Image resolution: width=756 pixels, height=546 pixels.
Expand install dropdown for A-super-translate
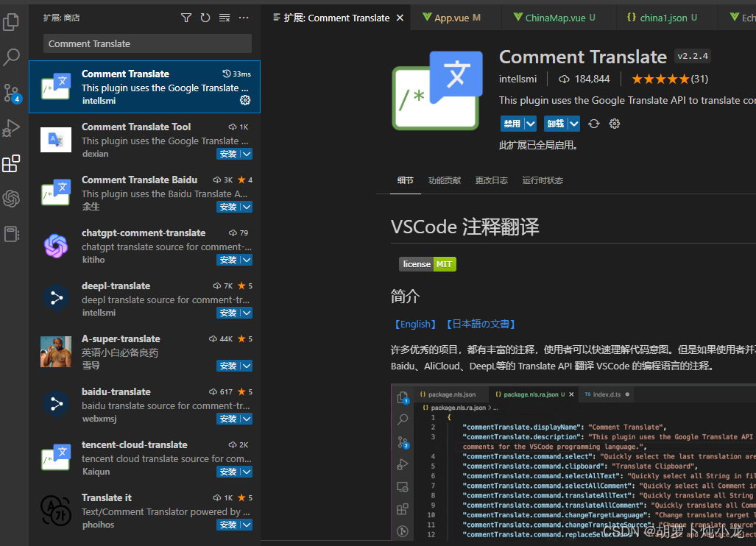(x=247, y=366)
